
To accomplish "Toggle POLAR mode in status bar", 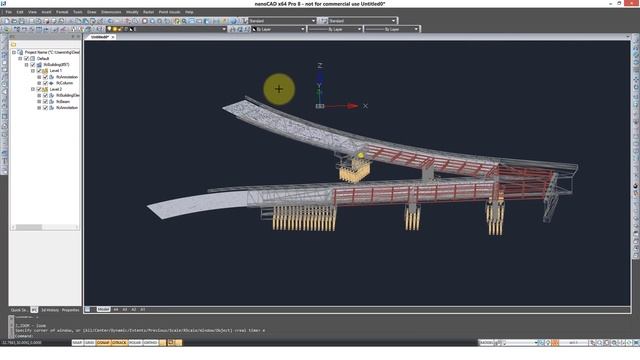I will [x=135, y=343].
